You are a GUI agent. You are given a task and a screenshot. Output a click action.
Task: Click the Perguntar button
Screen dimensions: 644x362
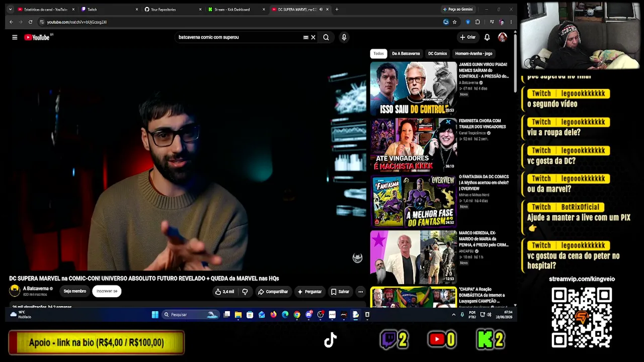309,292
